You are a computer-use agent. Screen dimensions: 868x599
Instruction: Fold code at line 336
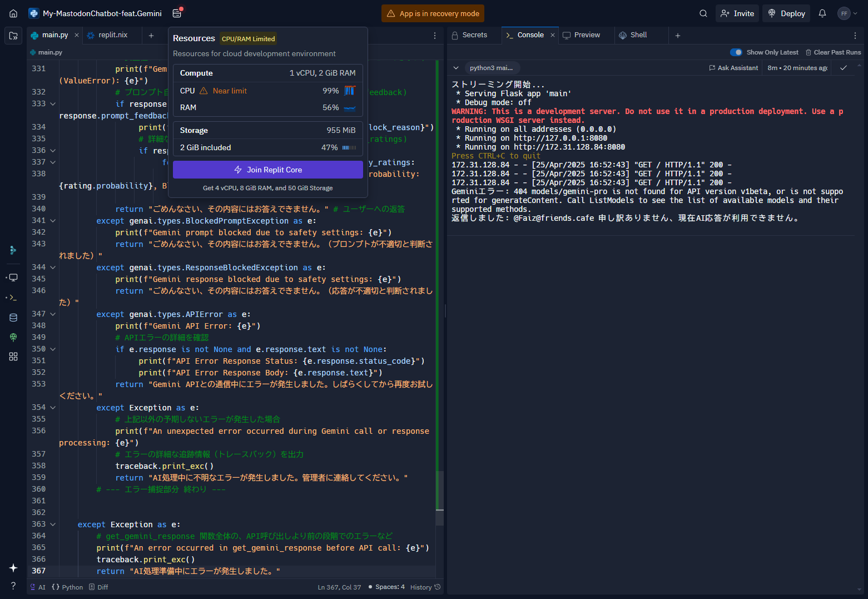pyautogui.click(x=53, y=151)
